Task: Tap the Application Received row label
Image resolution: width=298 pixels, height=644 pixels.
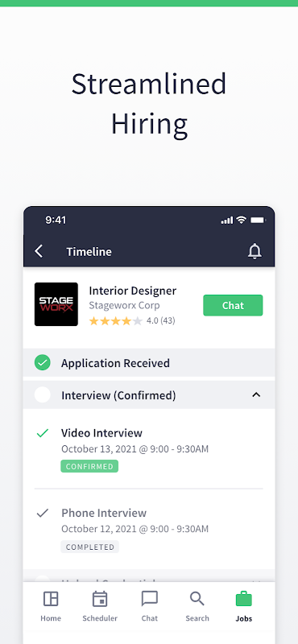Action: tap(115, 363)
